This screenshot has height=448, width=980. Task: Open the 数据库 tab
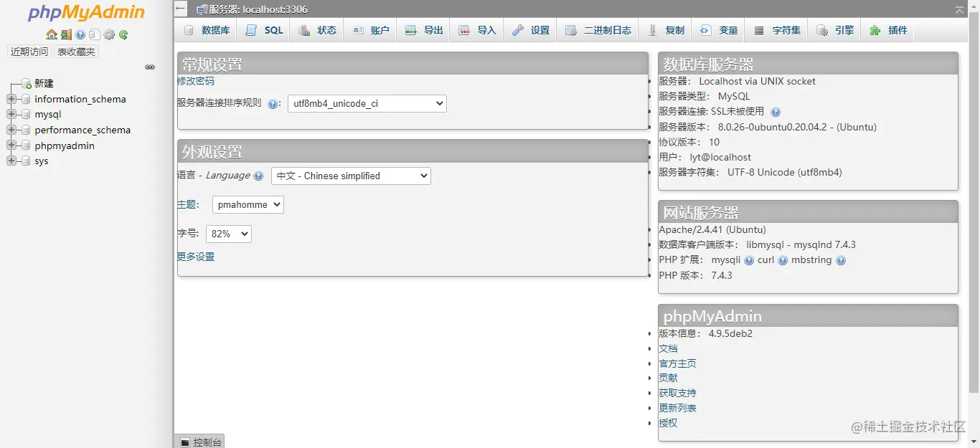click(207, 30)
